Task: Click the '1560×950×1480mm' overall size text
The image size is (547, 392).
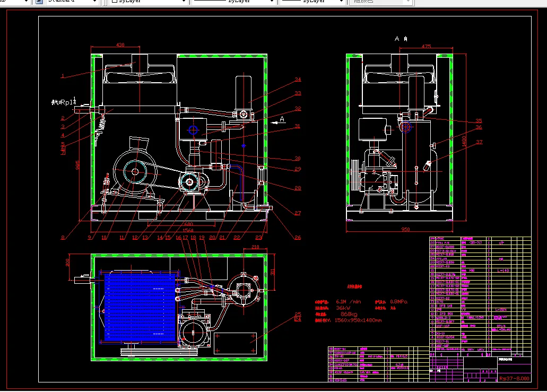Action: coord(358,320)
